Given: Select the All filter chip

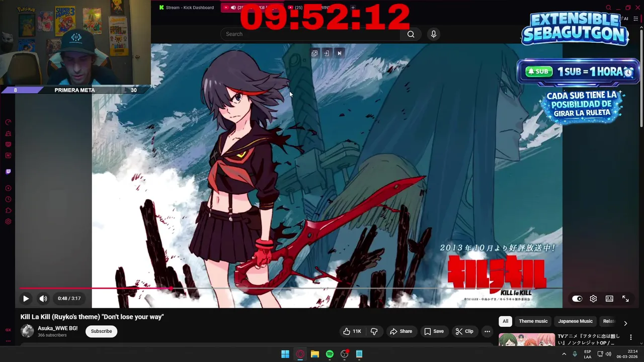Looking at the screenshot, I should coord(505,321).
